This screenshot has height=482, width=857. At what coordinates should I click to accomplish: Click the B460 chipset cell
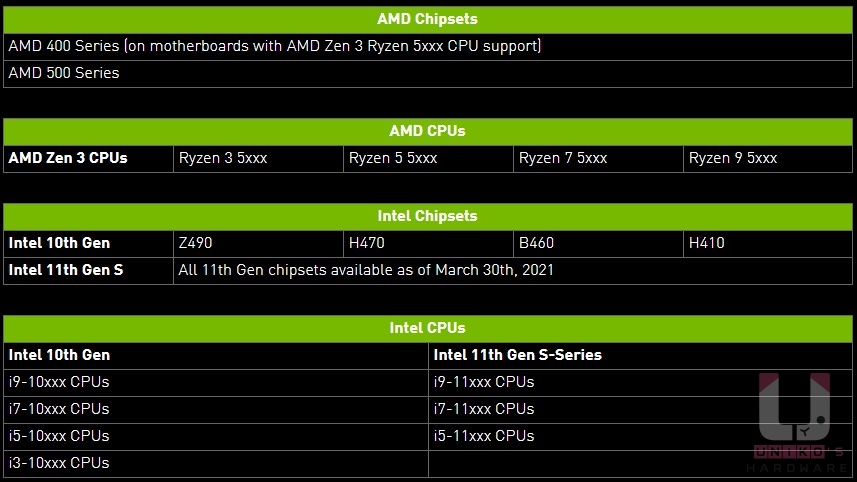[x=598, y=243]
